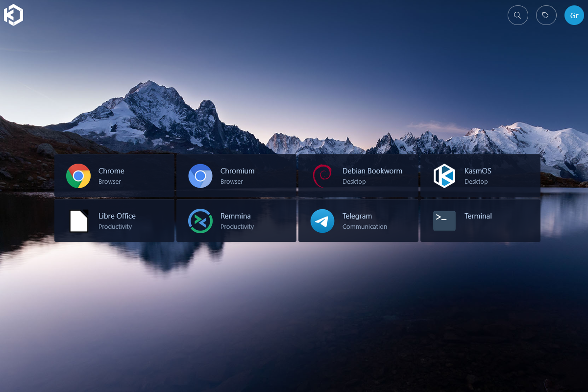Select the Remmina Productivity tile
The image size is (588, 392).
point(236,221)
